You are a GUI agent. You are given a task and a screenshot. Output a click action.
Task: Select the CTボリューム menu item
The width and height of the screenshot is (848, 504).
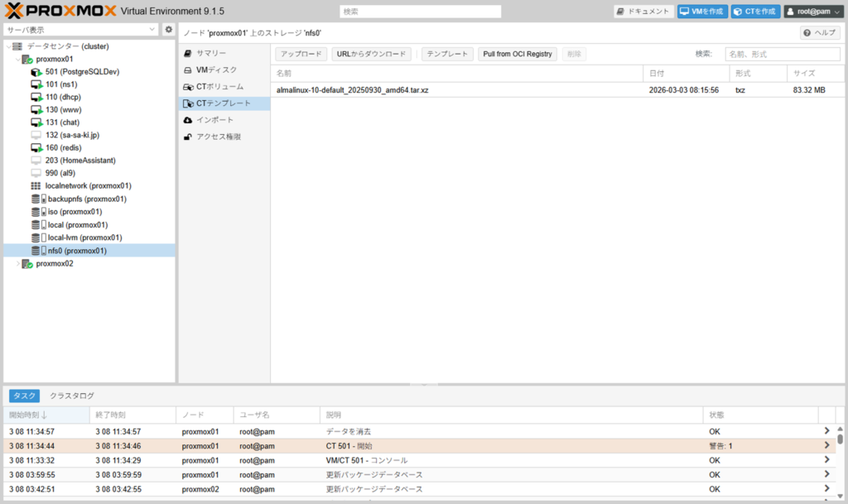219,87
